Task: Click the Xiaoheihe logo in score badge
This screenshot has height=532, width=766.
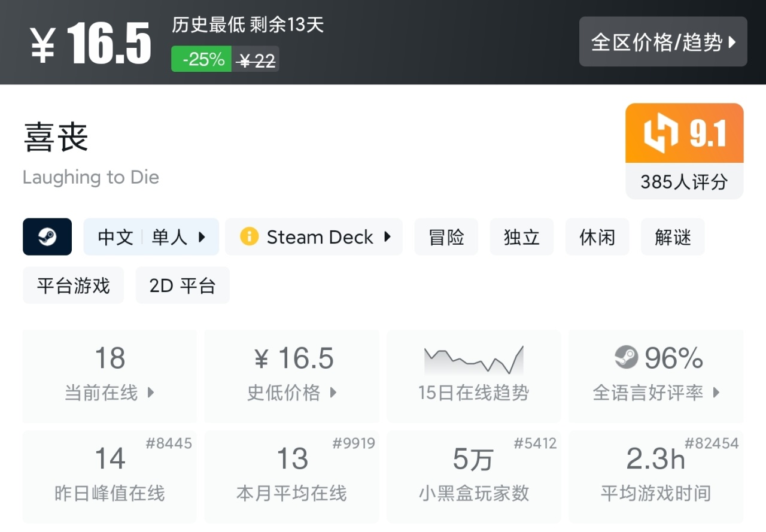Action: coord(661,133)
